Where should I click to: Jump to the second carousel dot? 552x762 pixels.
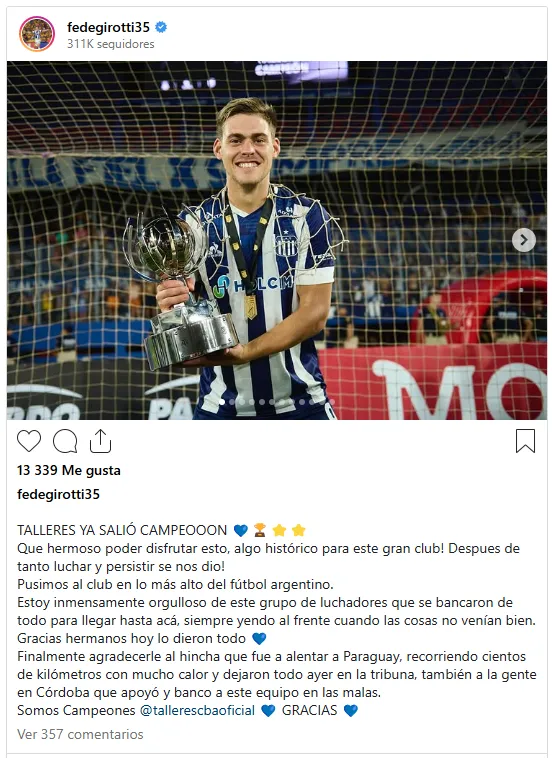(232, 402)
